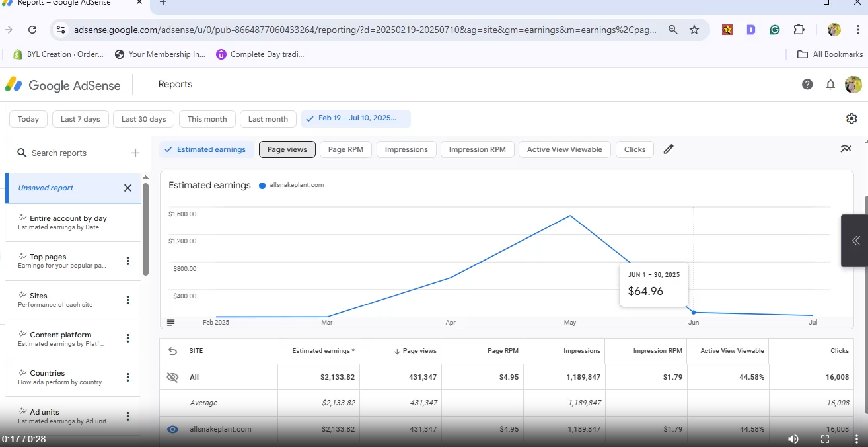Open the AdSense account avatar
The height and width of the screenshot is (447, 868).
point(853,84)
